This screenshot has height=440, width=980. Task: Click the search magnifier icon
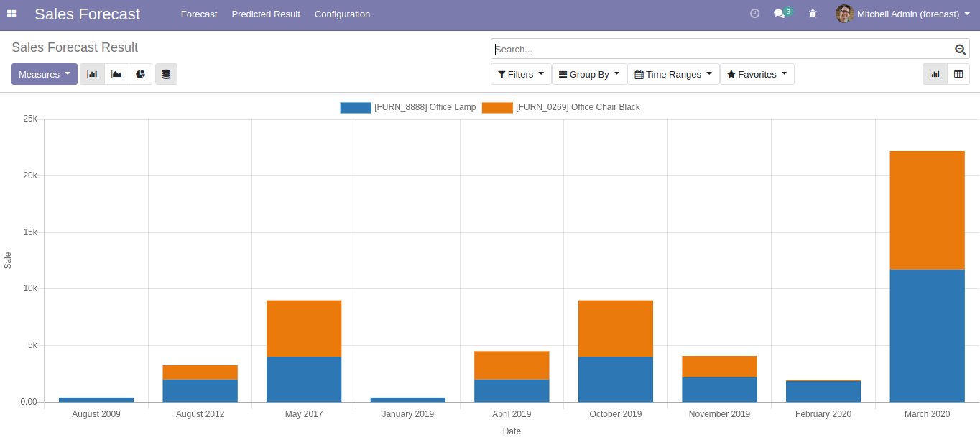[960, 49]
